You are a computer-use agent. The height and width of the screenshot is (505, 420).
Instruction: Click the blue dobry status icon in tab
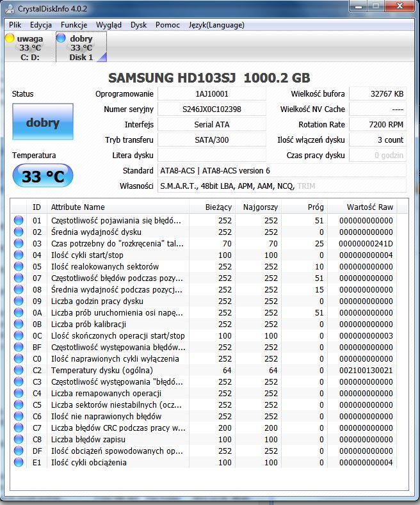(61, 38)
